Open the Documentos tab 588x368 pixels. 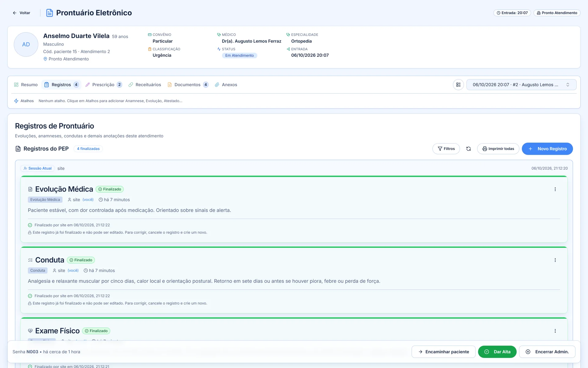pos(188,85)
